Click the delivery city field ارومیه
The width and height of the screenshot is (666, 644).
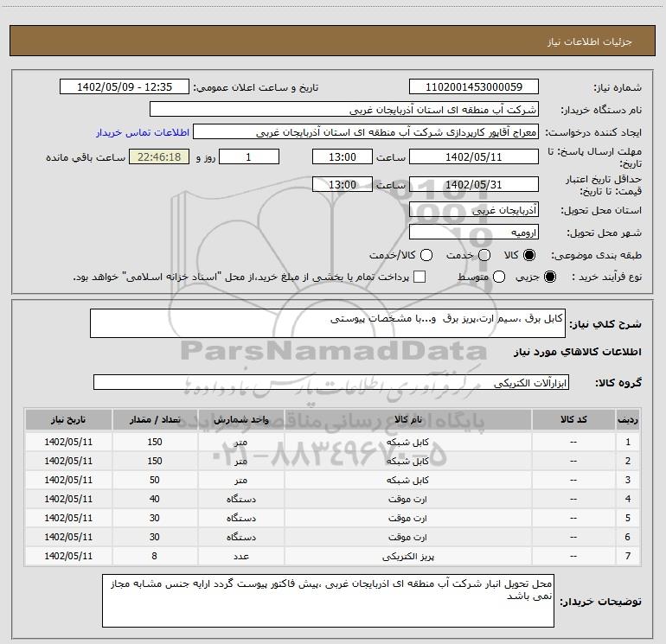(474, 232)
